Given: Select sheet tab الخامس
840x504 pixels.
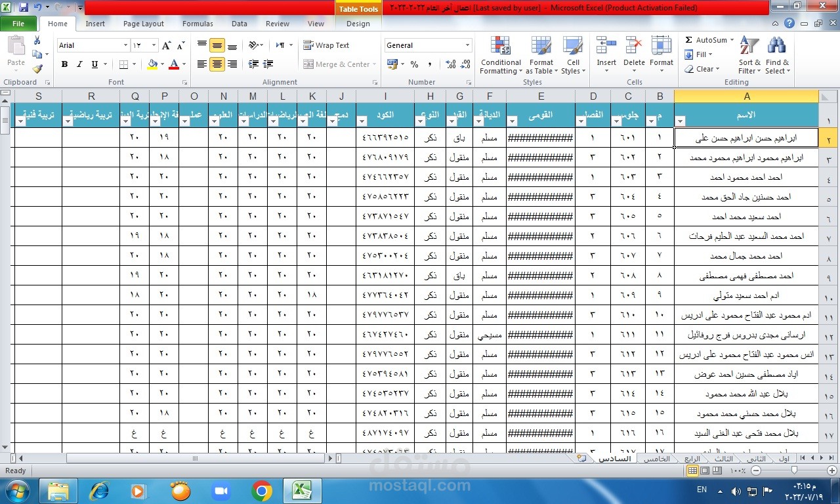Looking at the screenshot, I should point(656,459).
